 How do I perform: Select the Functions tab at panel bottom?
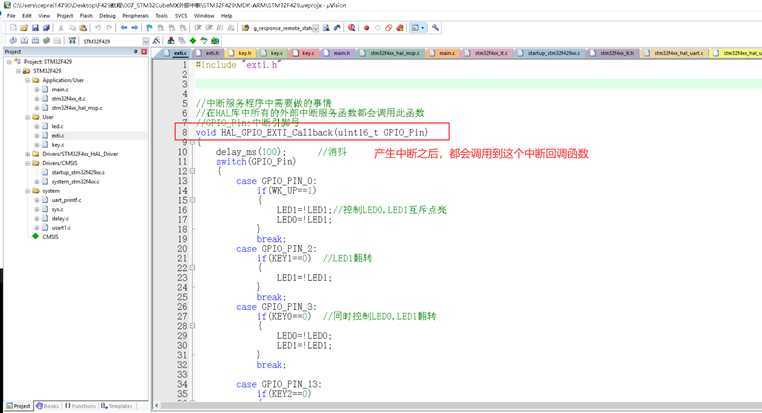[80, 405]
